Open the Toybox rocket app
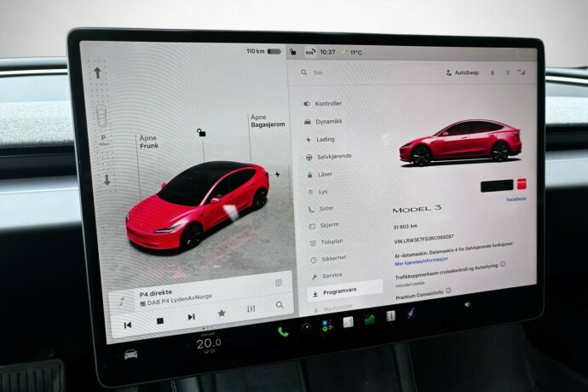The height and width of the screenshot is (392, 588). point(412,313)
